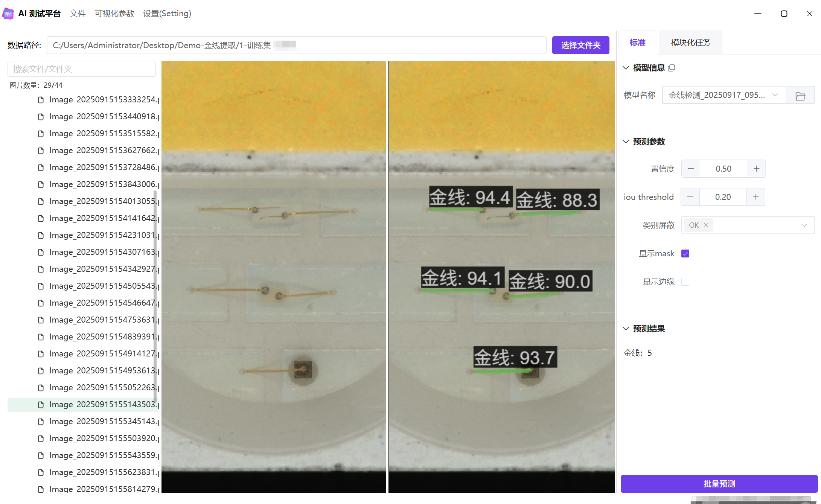Uncheck the 显示mask checkbox
This screenshot has width=821, height=504.
(685, 253)
